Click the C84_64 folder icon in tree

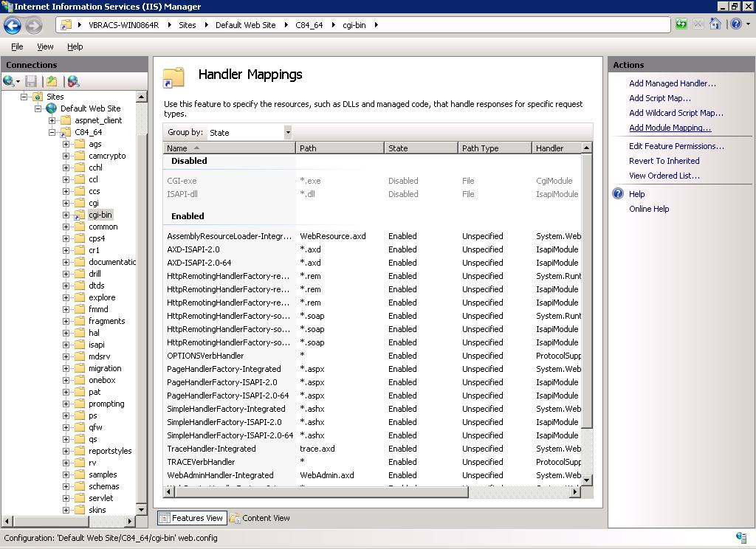[x=65, y=133]
